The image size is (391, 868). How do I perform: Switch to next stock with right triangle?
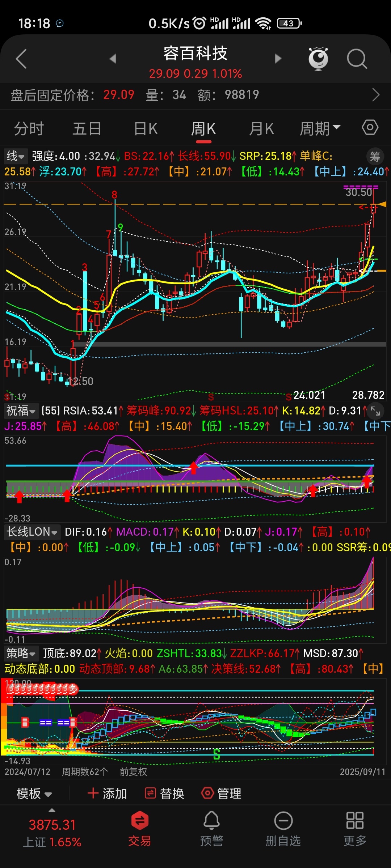click(x=278, y=59)
